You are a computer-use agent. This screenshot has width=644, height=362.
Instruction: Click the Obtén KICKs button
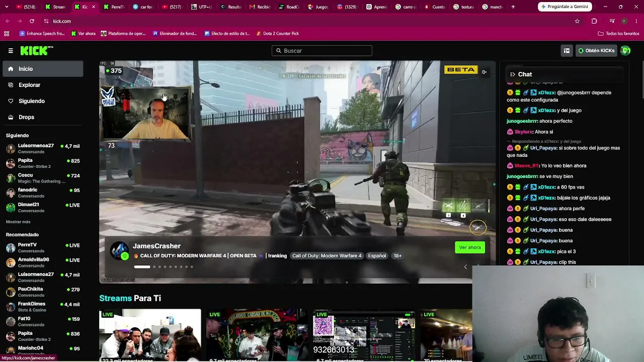[x=596, y=51]
